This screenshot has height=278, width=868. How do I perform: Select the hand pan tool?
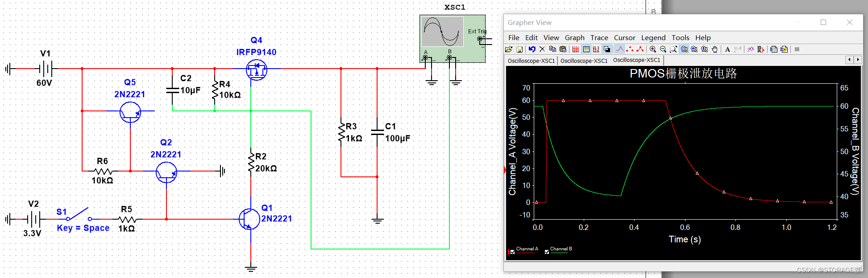(714, 49)
